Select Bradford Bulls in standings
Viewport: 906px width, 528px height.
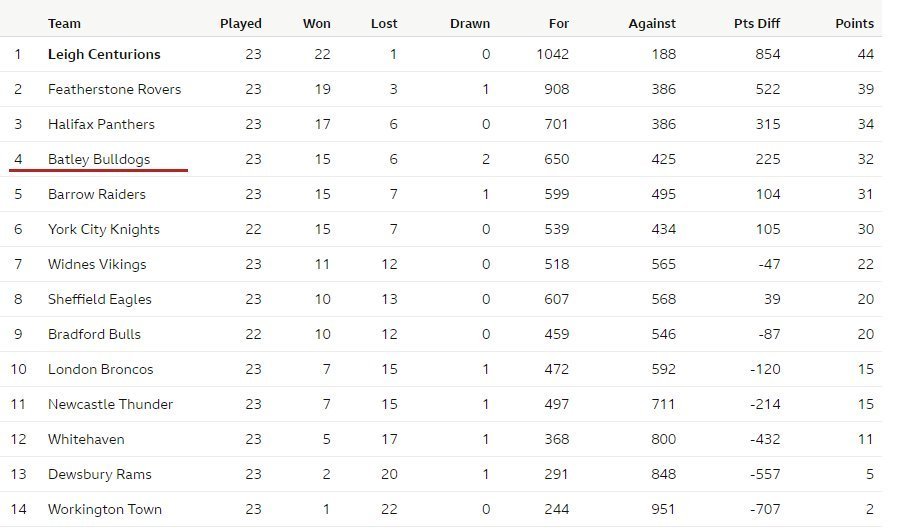pos(94,334)
